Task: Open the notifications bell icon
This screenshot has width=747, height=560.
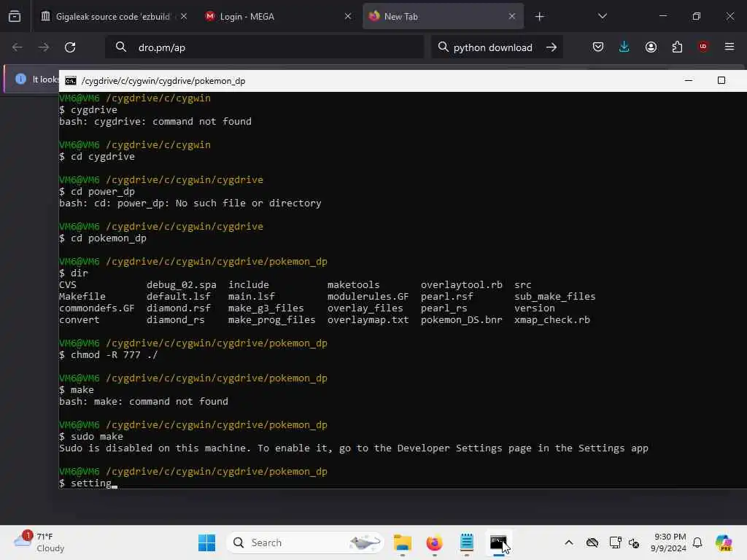Action: pyautogui.click(x=697, y=542)
